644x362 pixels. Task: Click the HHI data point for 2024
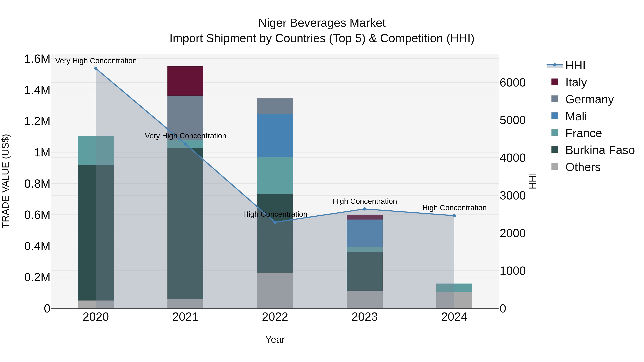tap(454, 216)
